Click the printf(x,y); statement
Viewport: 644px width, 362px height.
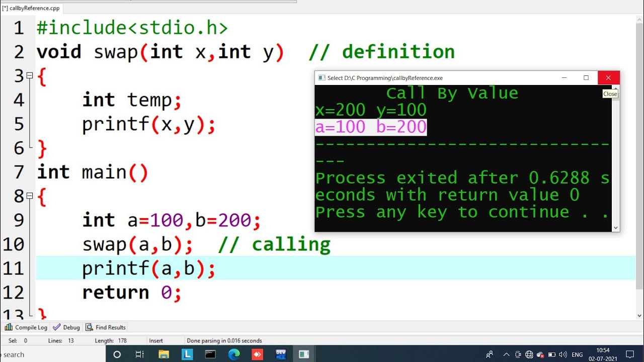click(x=149, y=124)
